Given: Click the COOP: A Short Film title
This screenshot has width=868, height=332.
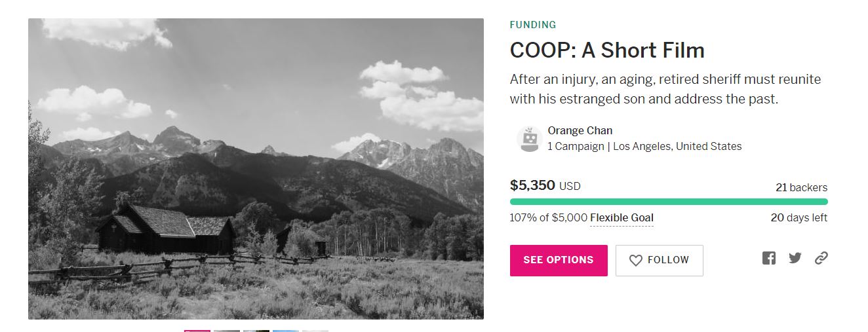Looking at the screenshot, I should (607, 50).
